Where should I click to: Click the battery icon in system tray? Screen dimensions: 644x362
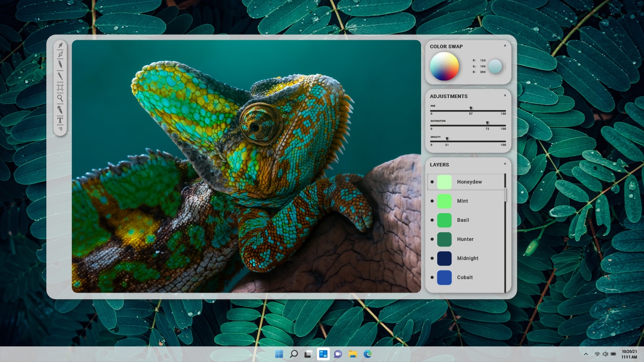coord(613,354)
